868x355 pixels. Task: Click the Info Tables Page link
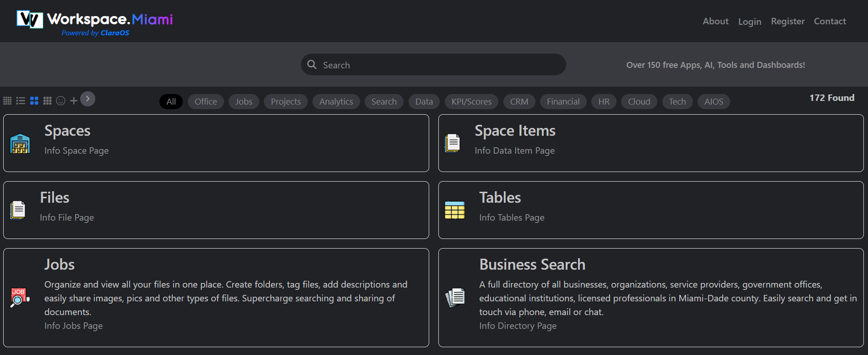tap(512, 217)
